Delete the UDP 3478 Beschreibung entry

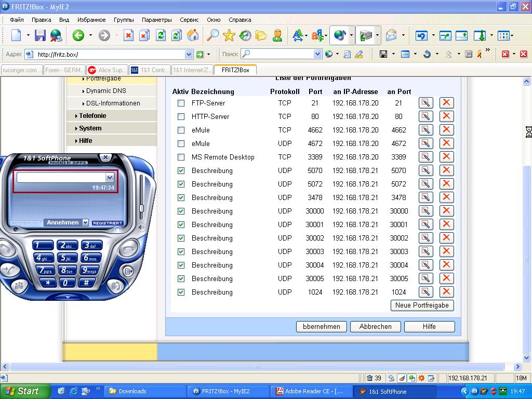pos(446,197)
